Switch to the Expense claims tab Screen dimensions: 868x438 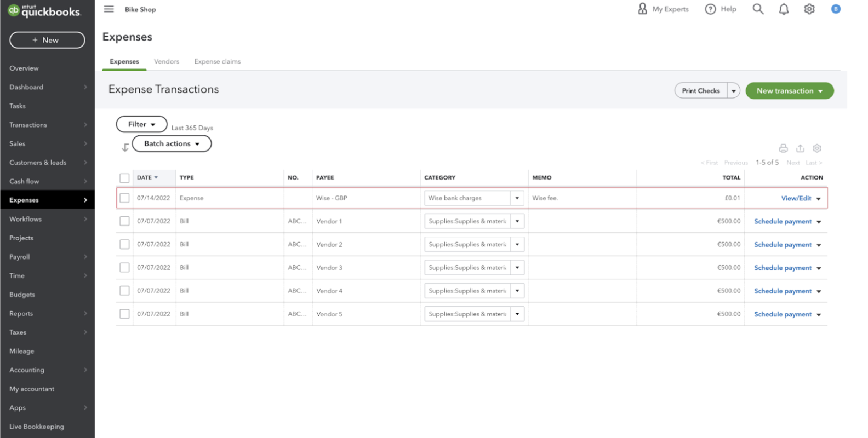coord(218,61)
